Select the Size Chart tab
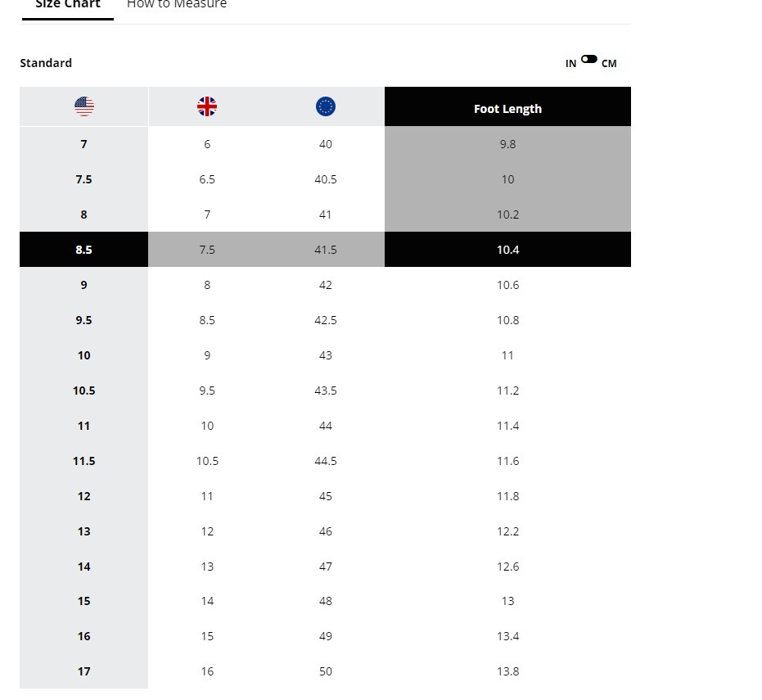Screen dimensions: 762x700 [68, 5]
